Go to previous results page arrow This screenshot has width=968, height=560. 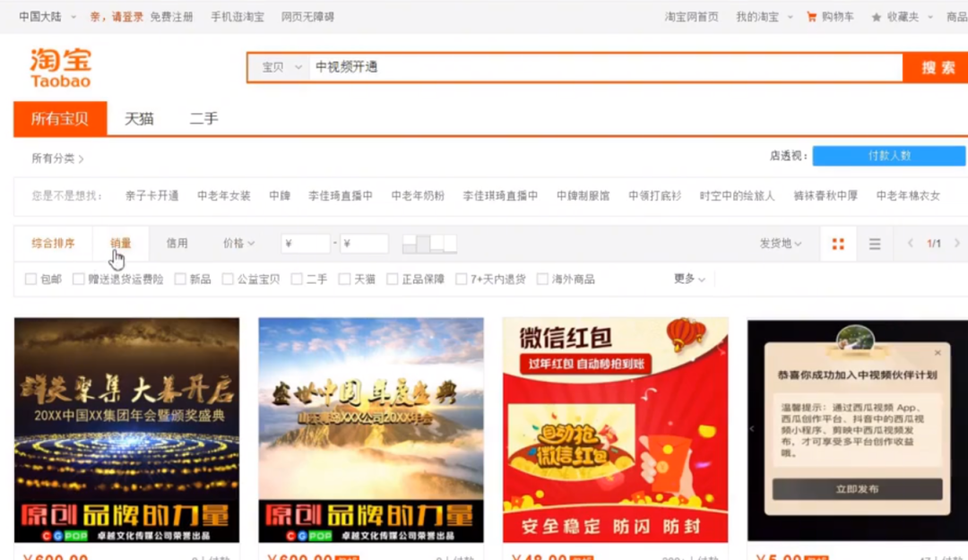[910, 243]
